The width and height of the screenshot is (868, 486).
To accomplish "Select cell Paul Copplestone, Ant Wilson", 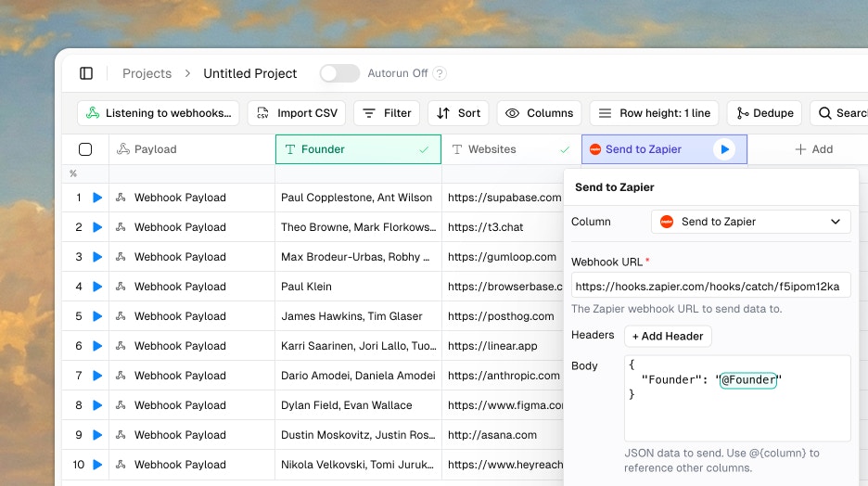I will [x=358, y=198].
